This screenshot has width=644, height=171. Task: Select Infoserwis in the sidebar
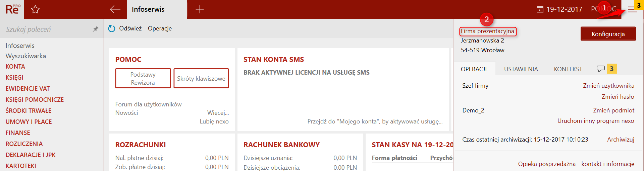pos(20,46)
